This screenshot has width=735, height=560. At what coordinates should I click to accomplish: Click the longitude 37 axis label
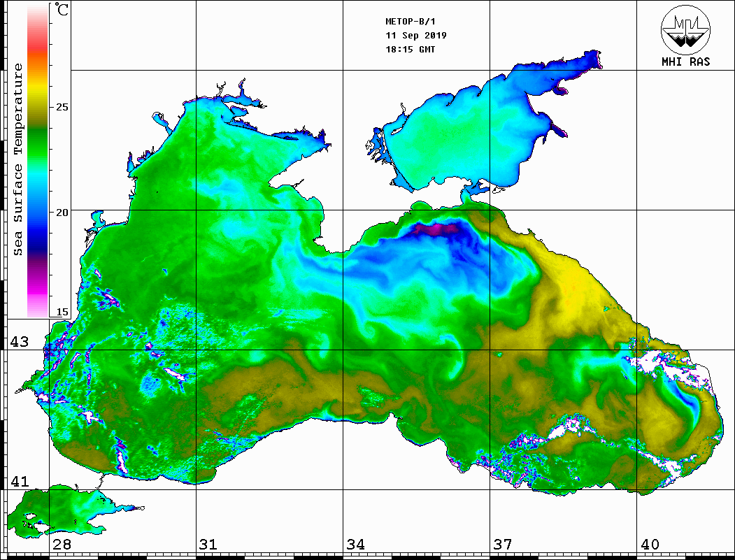(x=502, y=545)
